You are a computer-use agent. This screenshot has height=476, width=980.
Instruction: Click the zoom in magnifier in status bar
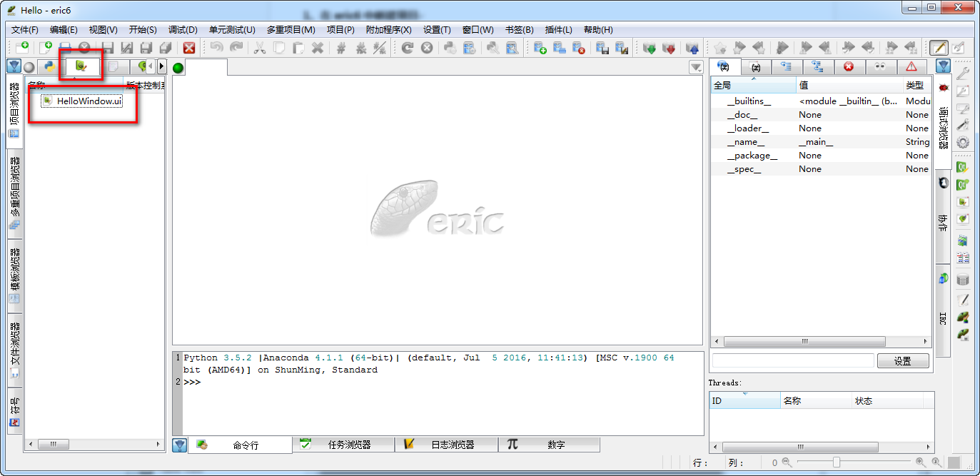click(x=921, y=462)
